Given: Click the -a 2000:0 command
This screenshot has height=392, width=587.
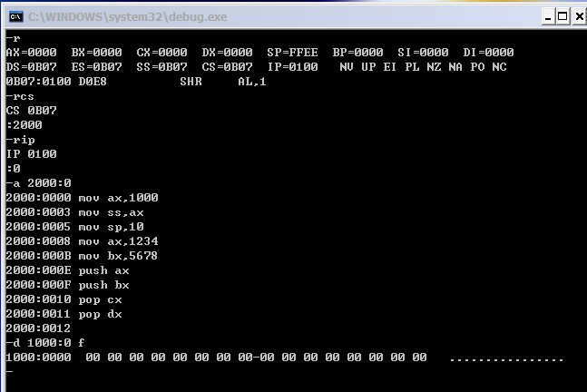Looking at the screenshot, I should tap(39, 183).
